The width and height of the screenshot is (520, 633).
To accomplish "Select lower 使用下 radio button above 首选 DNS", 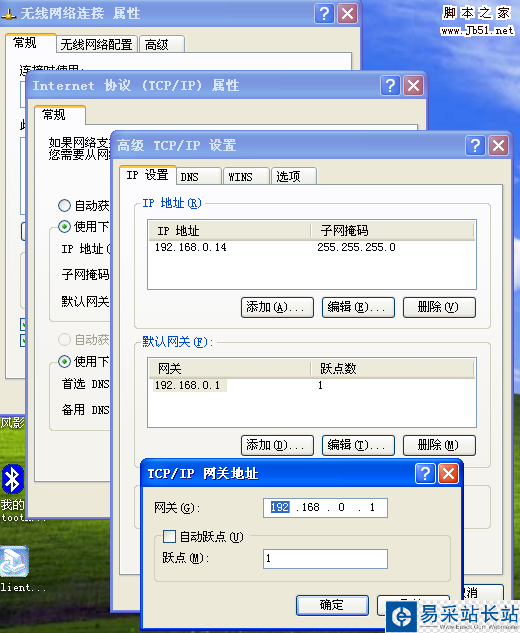I will click(64, 361).
